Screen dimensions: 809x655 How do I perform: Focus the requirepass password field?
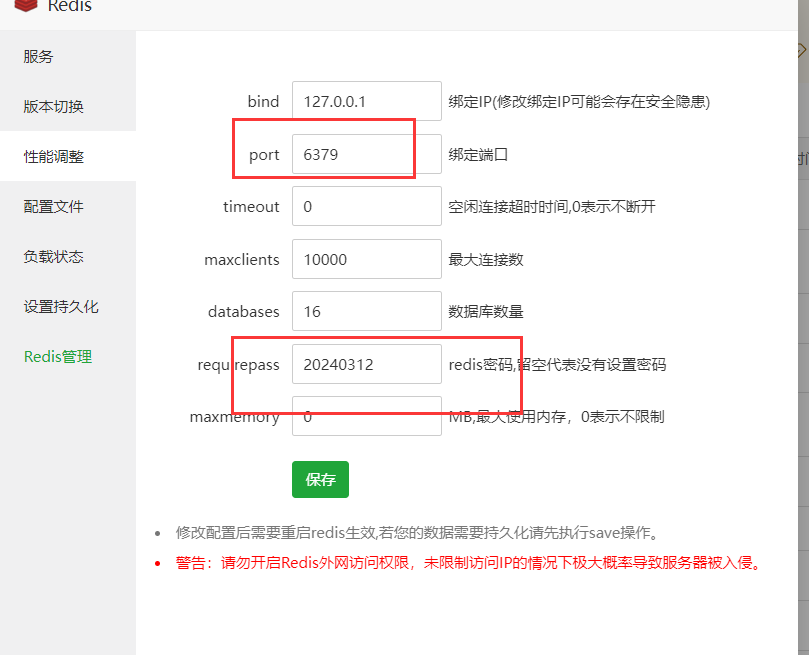(367, 364)
